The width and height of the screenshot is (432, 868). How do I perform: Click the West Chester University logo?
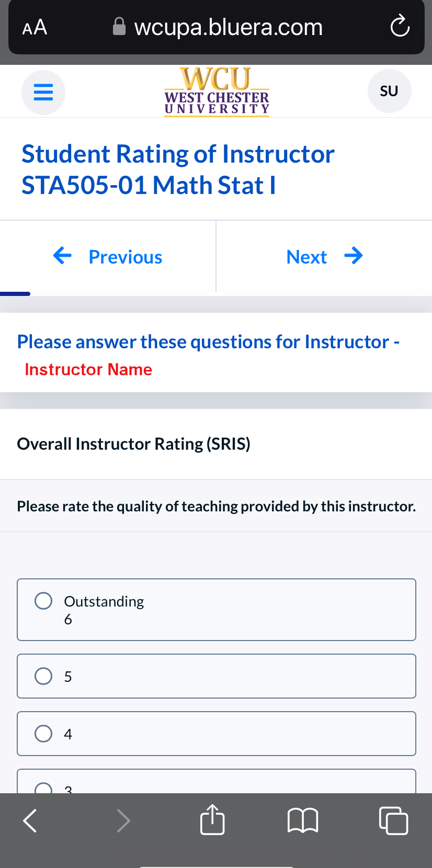click(217, 92)
